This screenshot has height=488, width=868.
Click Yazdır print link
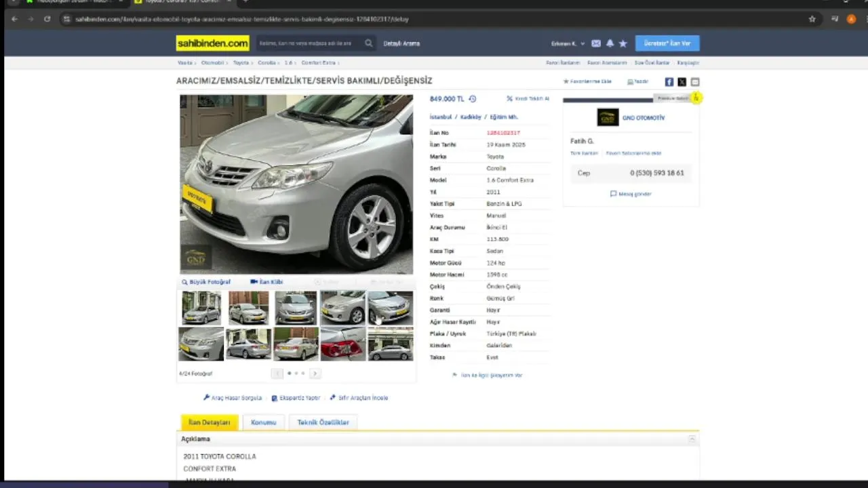[638, 81]
